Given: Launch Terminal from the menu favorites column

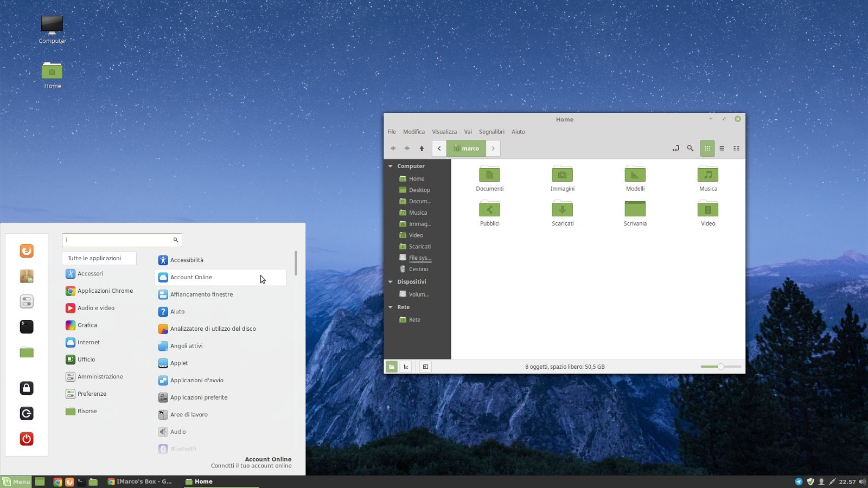Looking at the screenshot, I should click(x=27, y=326).
